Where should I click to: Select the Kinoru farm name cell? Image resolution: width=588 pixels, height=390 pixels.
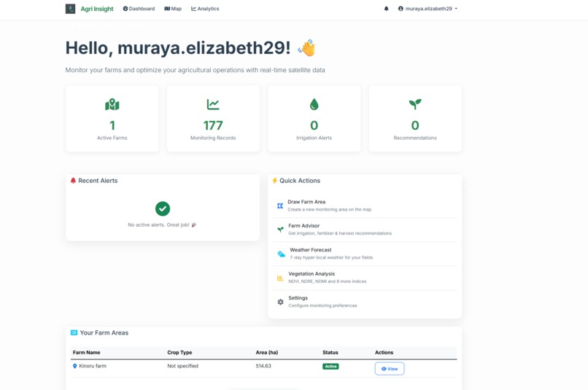(x=93, y=366)
